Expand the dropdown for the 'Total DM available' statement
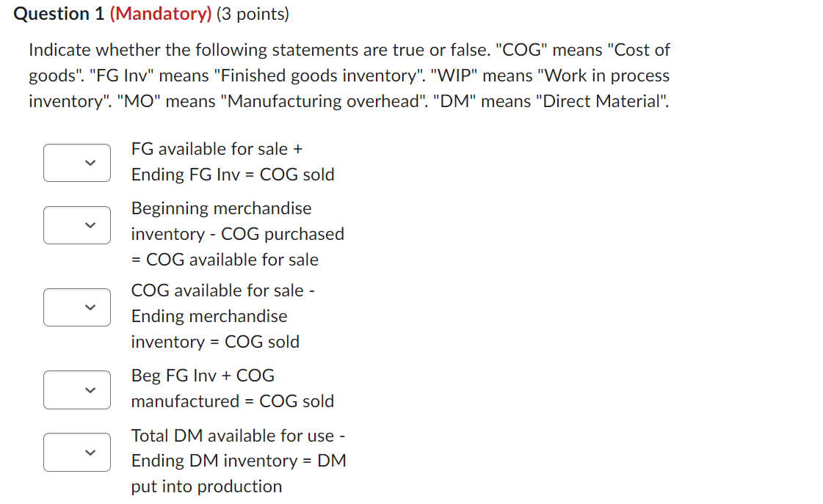 coord(76,452)
